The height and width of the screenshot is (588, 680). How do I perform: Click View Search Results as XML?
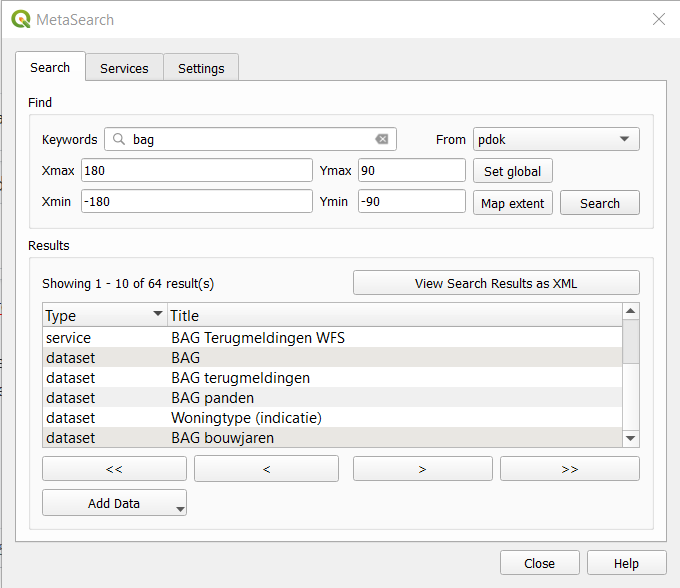[x=496, y=283]
